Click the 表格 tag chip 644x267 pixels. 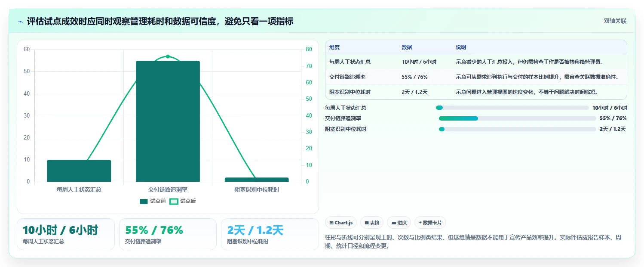click(372, 223)
